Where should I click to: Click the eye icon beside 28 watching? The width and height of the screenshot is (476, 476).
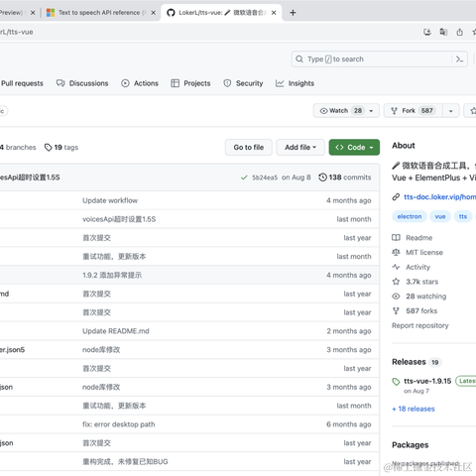click(396, 297)
